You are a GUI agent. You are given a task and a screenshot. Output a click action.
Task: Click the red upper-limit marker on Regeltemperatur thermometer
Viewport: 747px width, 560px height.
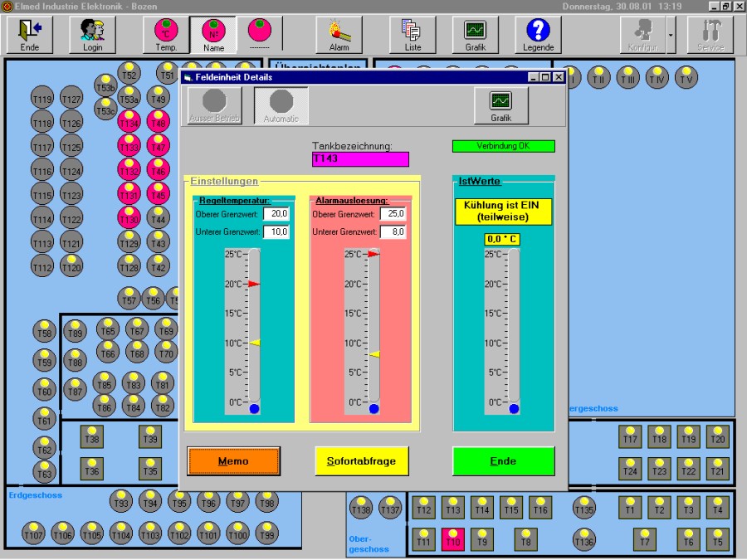pyautogui.click(x=254, y=284)
